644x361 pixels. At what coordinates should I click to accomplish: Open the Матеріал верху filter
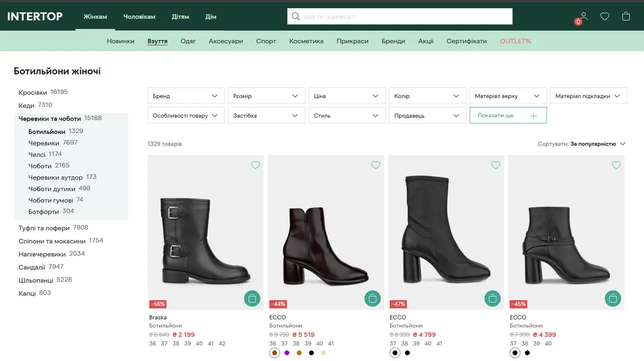pos(508,96)
